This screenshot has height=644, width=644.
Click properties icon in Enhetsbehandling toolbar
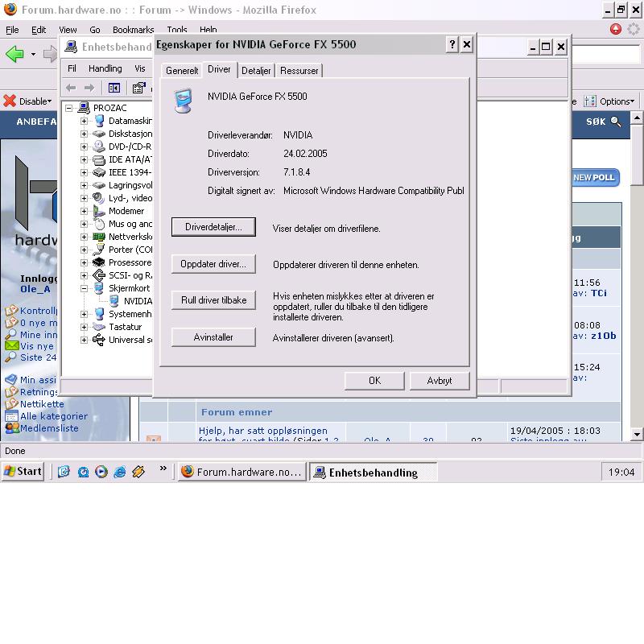[138, 88]
